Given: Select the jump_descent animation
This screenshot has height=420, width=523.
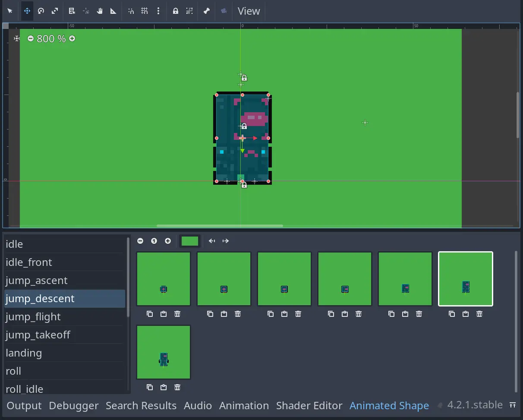Looking at the screenshot, I should tap(65, 298).
